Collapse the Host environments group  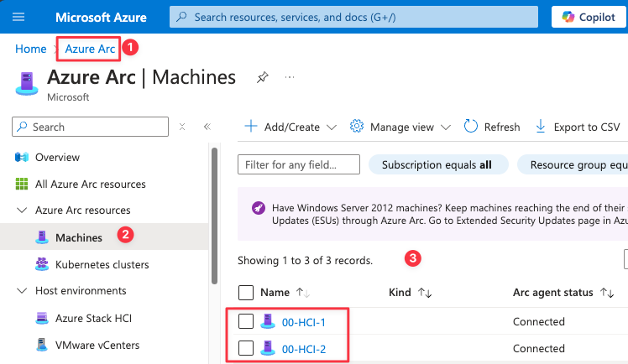[22, 290]
